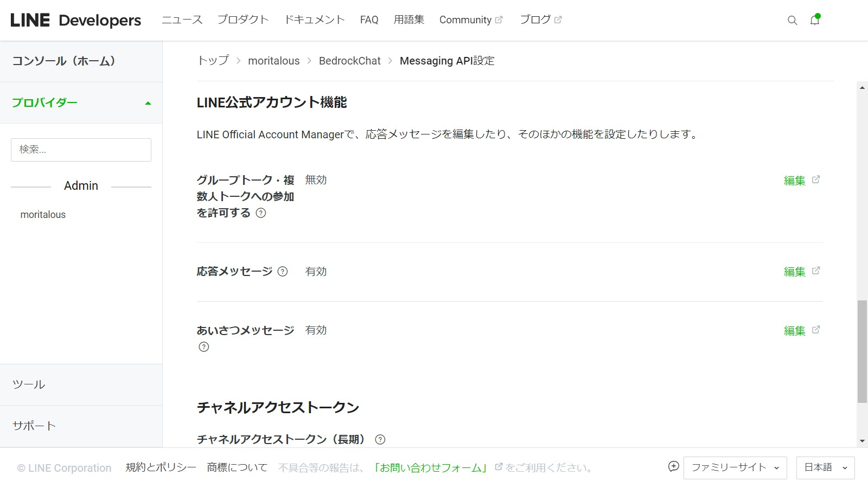
Task: Click help icon below あいさつメッセージ
Action: click(x=204, y=347)
